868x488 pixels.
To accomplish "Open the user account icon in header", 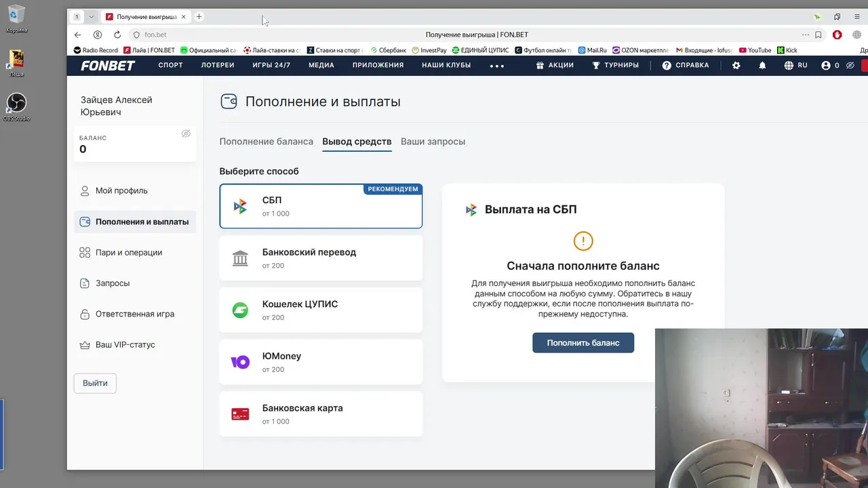I will coord(825,66).
